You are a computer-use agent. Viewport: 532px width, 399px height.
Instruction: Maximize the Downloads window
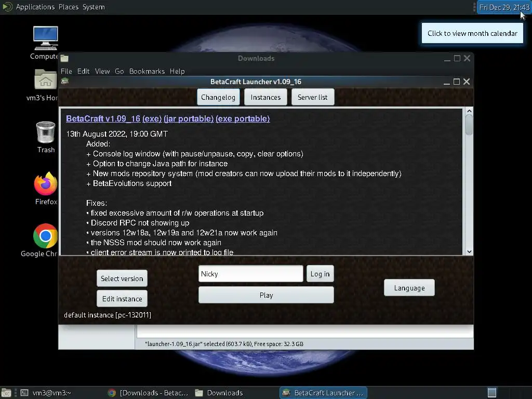coord(457,58)
